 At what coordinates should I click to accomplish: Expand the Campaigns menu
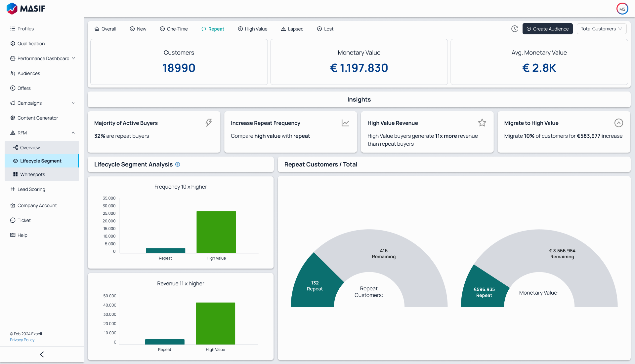point(73,103)
